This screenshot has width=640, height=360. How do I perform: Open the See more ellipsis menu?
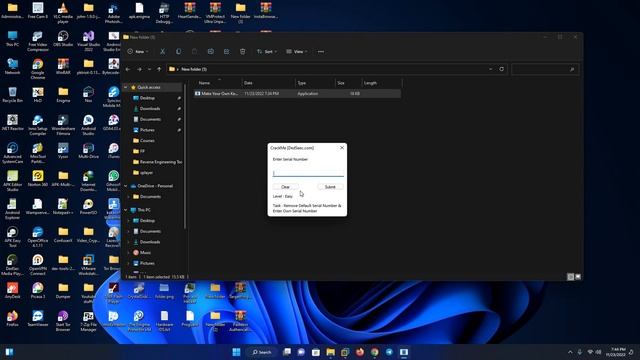point(321,51)
